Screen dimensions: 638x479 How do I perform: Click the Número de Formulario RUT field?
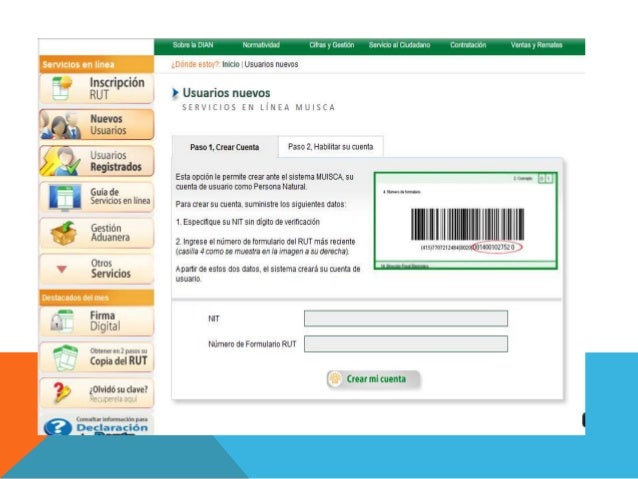pos(406,344)
